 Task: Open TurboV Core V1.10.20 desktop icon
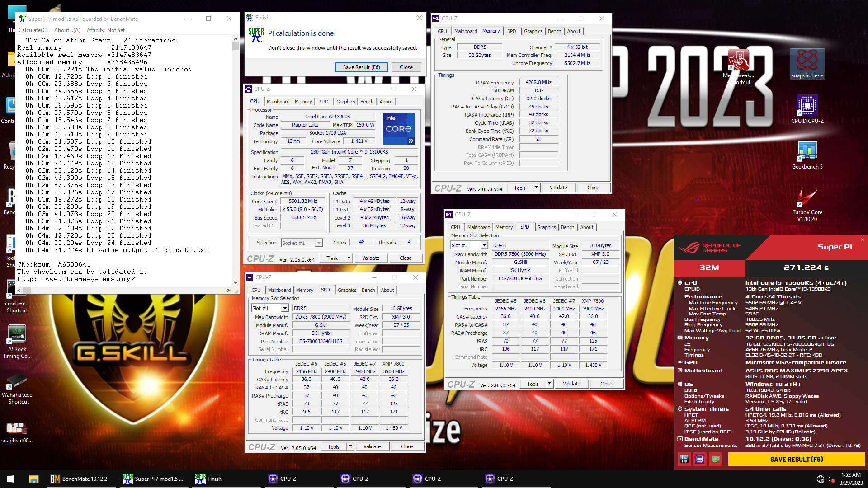point(807,204)
